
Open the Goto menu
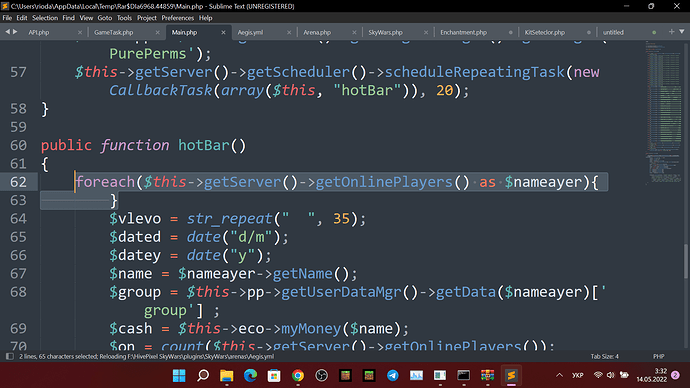pos(105,18)
